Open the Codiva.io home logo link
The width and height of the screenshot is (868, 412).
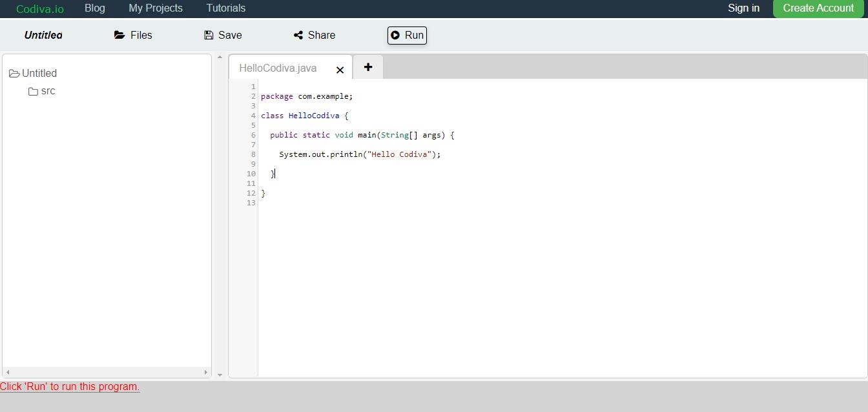coord(40,8)
